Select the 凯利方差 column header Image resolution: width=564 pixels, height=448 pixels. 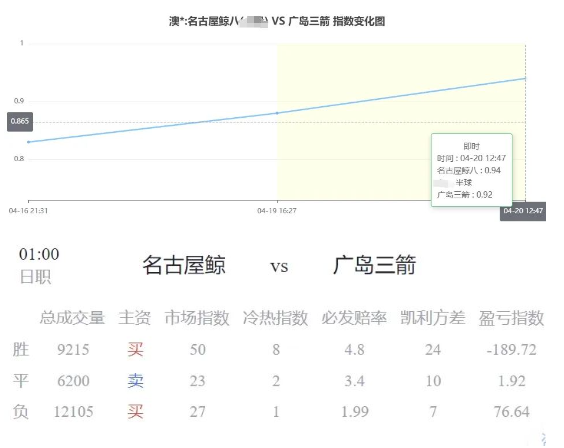coord(433,318)
